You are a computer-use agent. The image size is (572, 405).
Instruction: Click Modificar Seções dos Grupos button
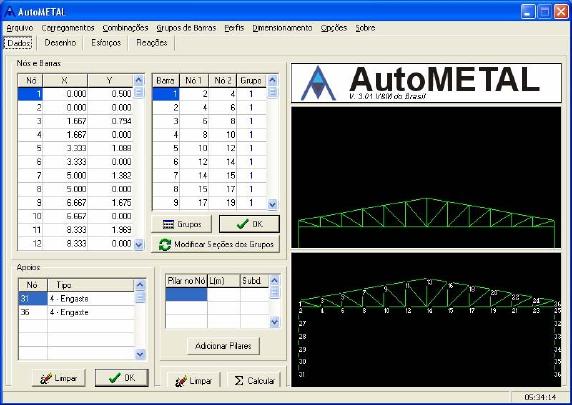(216, 244)
